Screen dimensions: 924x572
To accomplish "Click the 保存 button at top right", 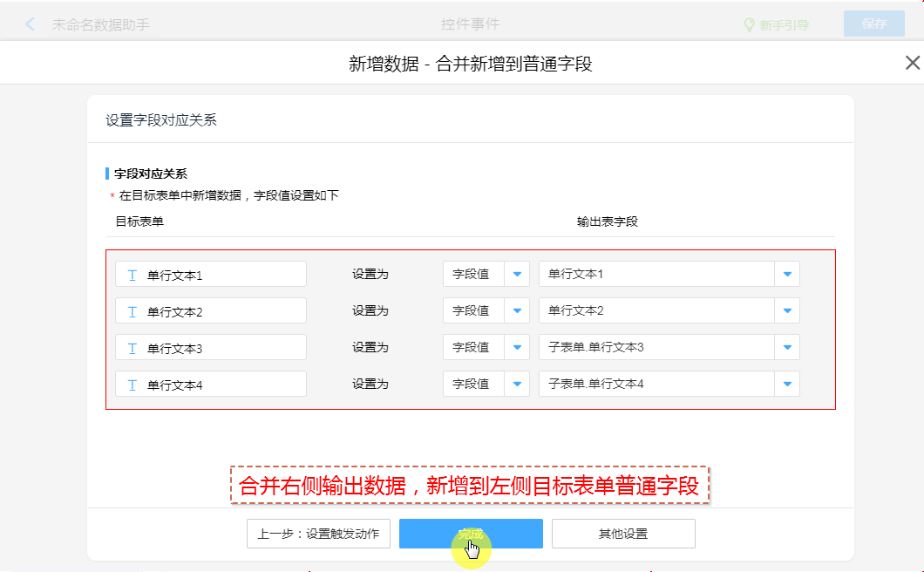I will pos(873,24).
